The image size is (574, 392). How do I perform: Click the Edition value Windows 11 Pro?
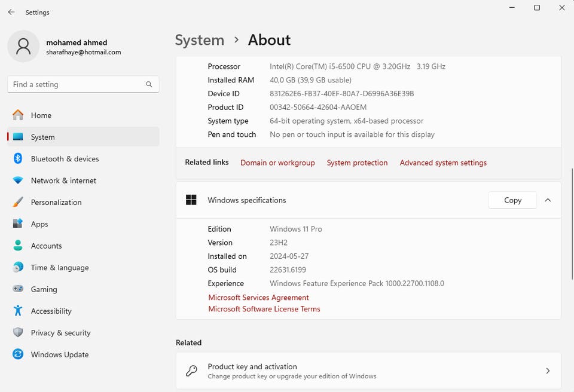tap(296, 229)
